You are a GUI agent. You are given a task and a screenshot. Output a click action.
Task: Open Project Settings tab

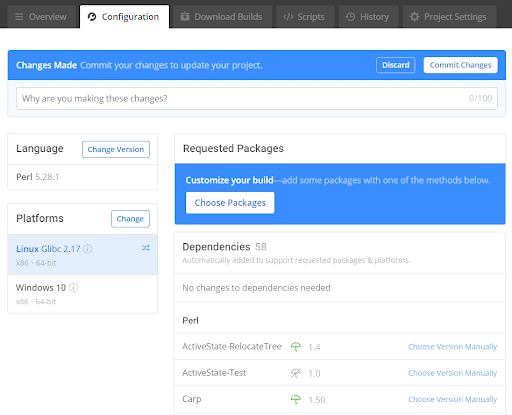point(449,17)
